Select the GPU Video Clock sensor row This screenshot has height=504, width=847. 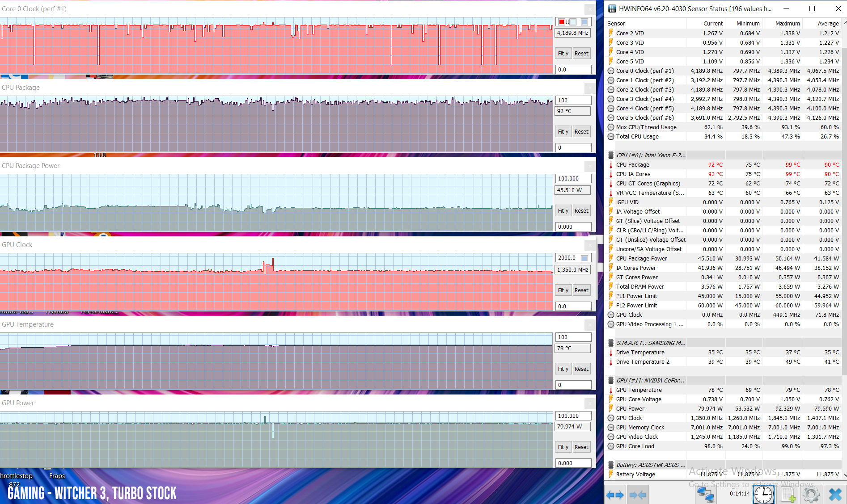723,437
